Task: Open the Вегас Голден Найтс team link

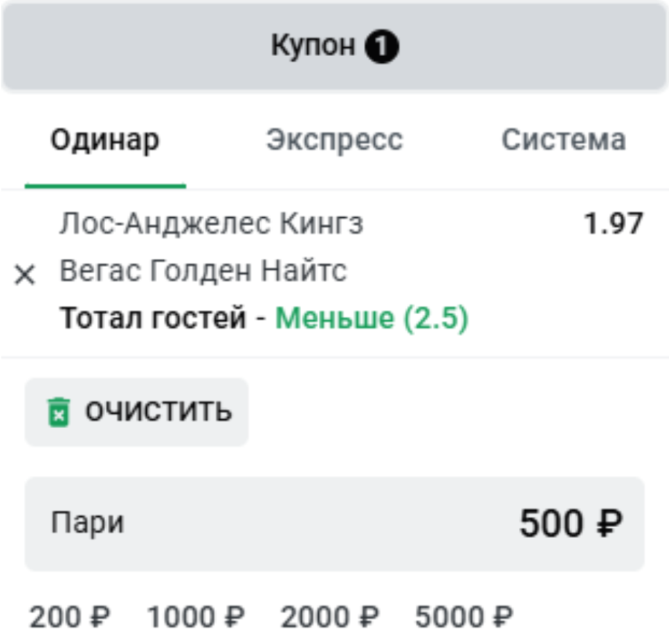Action: (203, 271)
